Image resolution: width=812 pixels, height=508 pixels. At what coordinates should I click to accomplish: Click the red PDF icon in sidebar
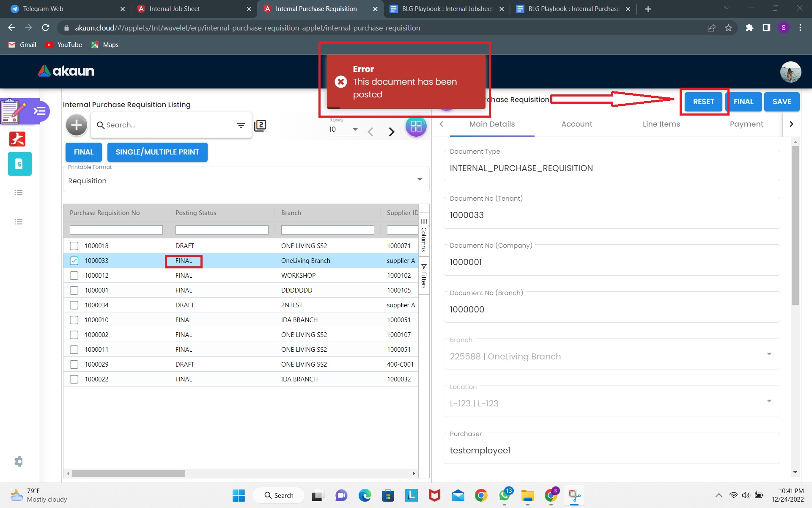[17, 139]
